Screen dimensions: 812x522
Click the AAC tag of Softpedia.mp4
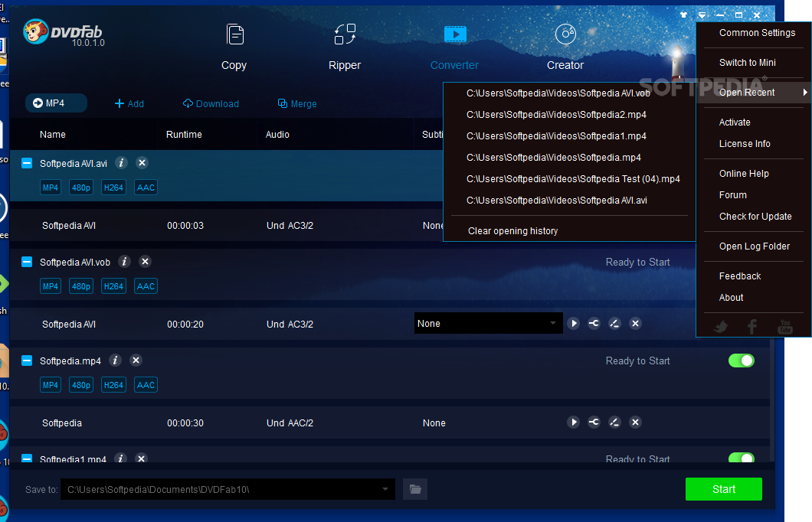[x=146, y=385]
